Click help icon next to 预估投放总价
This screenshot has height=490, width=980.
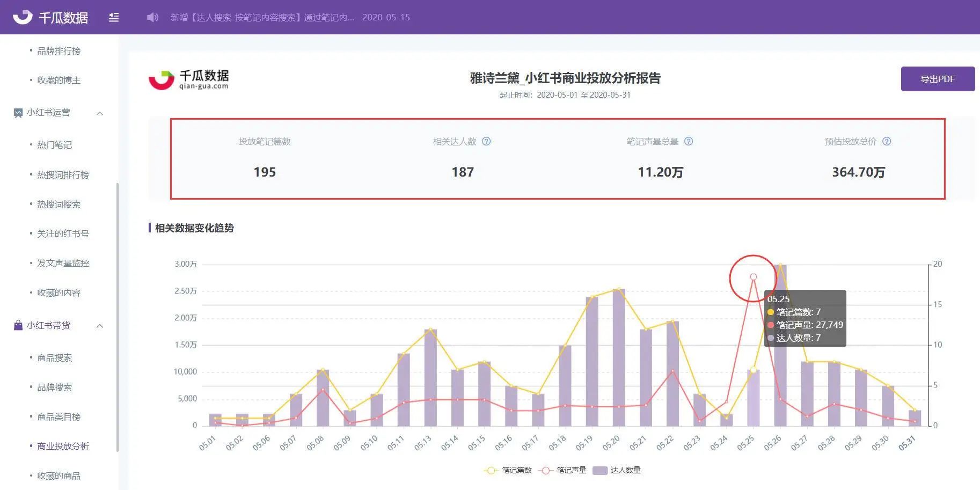(x=887, y=141)
